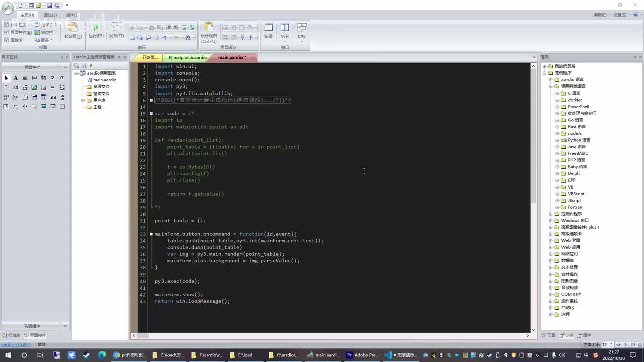Open the plt作图 browser window from the taskbar
Viewport: 644px width, 362px height.
[130, 355]
